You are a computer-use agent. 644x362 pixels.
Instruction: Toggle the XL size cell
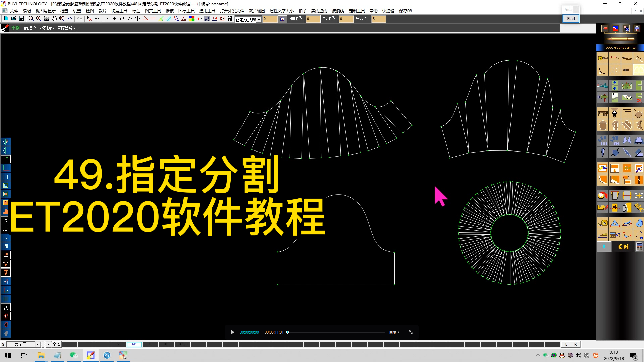166,344
